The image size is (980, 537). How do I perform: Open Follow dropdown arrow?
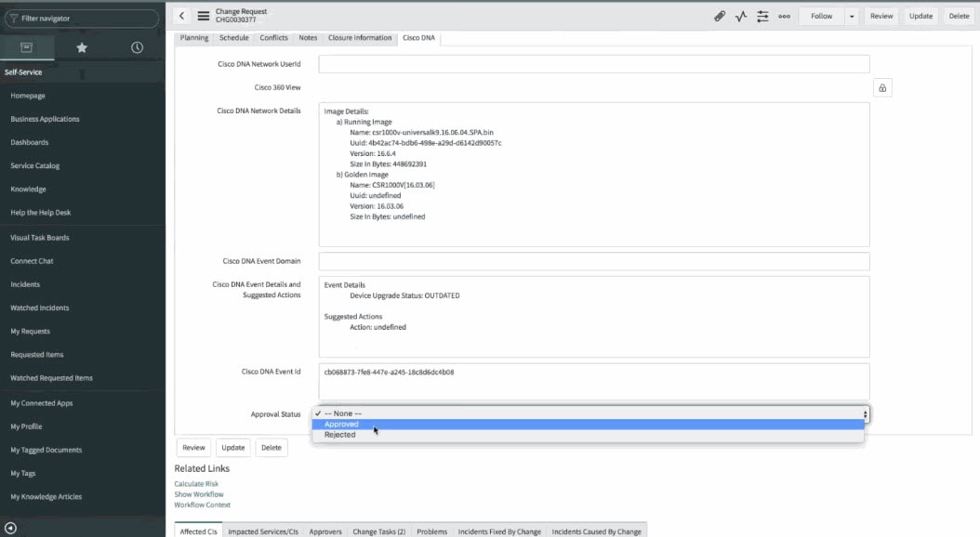pos(852,16)
